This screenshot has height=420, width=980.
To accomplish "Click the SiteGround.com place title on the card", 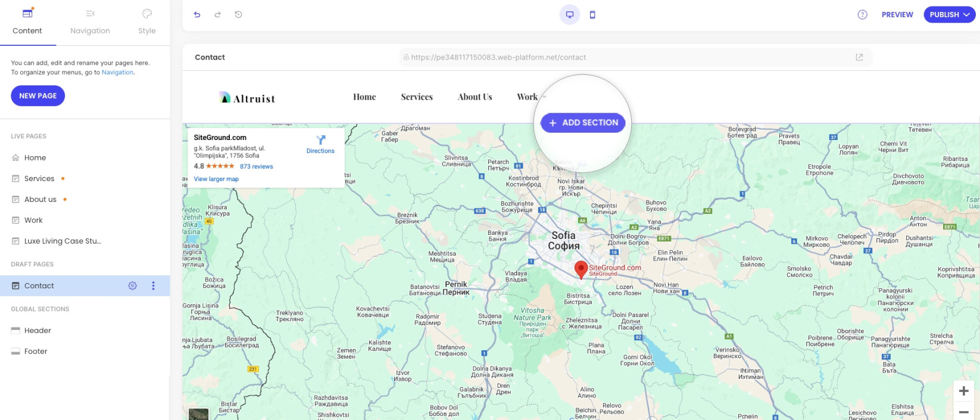I will point(220,138).
